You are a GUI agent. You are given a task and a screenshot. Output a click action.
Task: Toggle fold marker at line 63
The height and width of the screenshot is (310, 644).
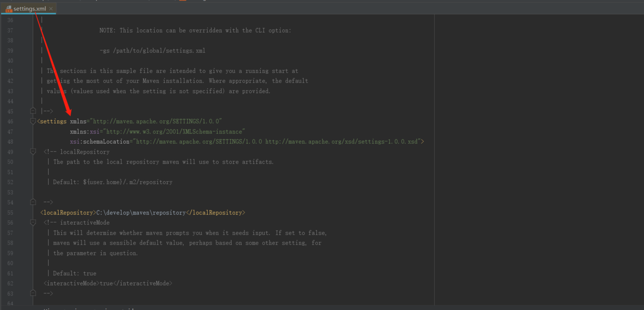[x=33, y=293]
